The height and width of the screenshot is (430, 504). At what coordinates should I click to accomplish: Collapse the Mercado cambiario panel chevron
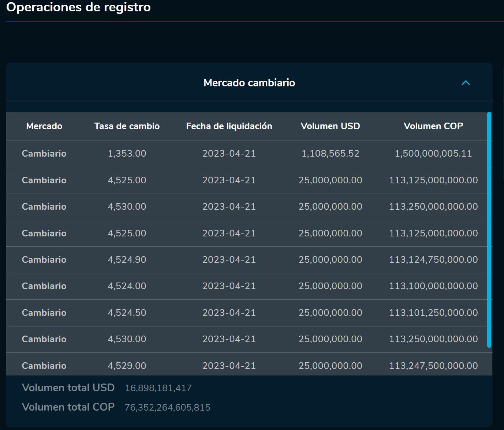click(x=466, y=83)
